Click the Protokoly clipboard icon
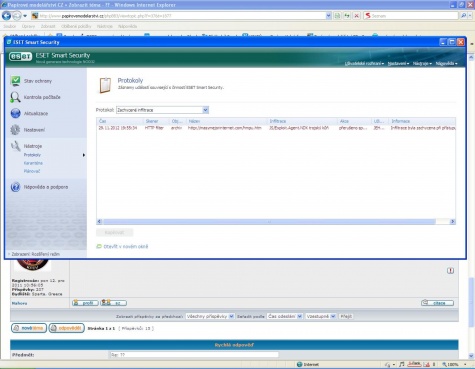The width and height of the screenshot is (475, 369). [106, 85]
